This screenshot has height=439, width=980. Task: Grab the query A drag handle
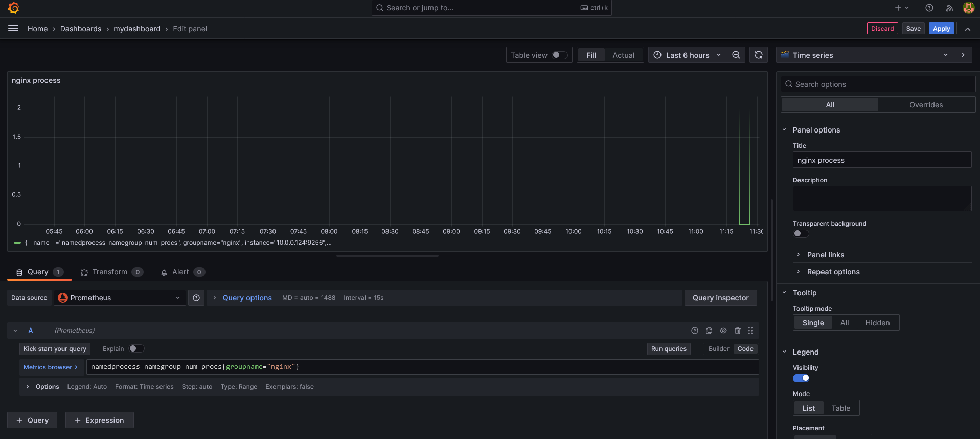coord(750,331)
